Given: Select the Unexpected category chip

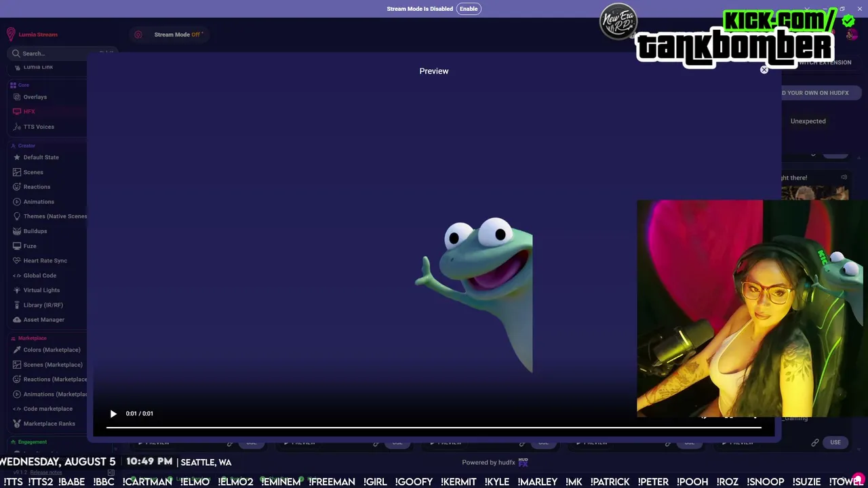Looking at the screenshot, I should (x=808, y=121).
